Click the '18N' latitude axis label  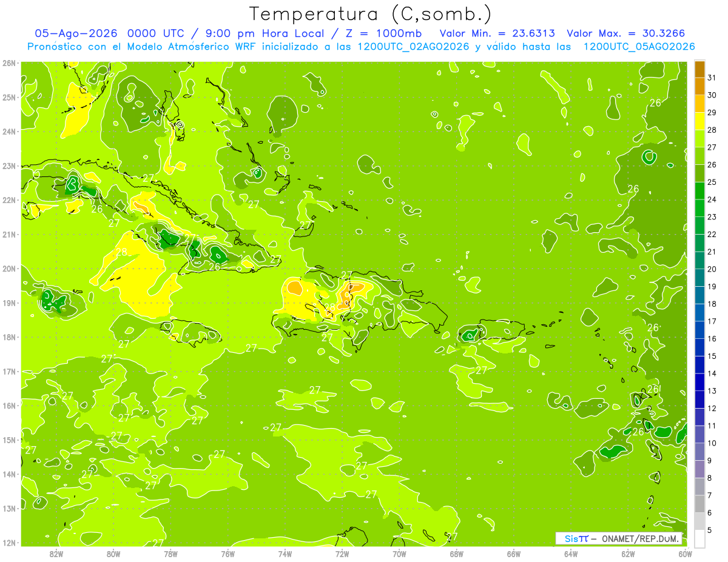pyautogui.click(x=9, y=337)
